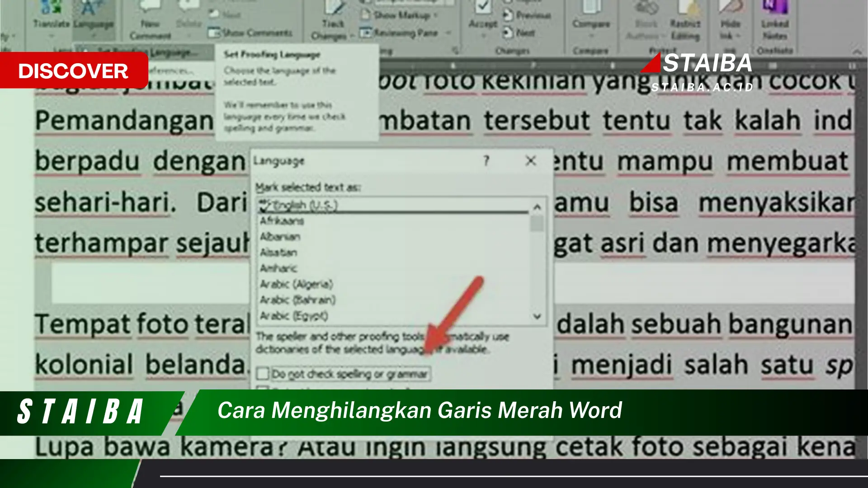The height and width of the screenshot is (488, 868).
Task: Open OneNote Linked Notes
Action: point(775,20)
